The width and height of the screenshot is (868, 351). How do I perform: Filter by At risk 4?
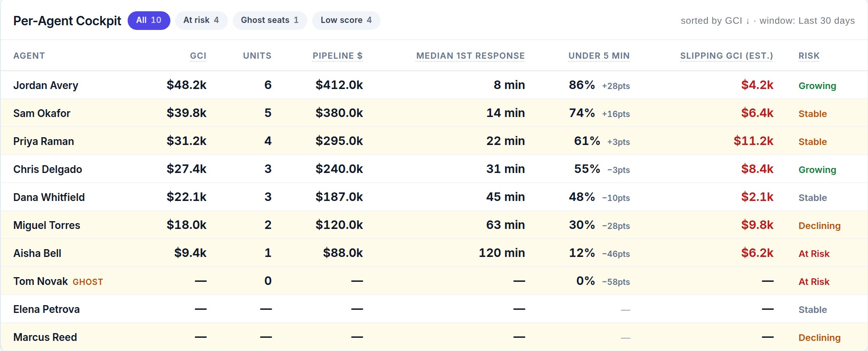pos(201,20)
